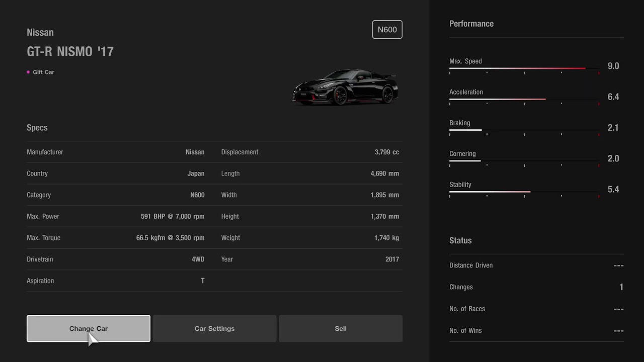
Task: Click the Braking performance bar
Action: [x=524, y=130]
